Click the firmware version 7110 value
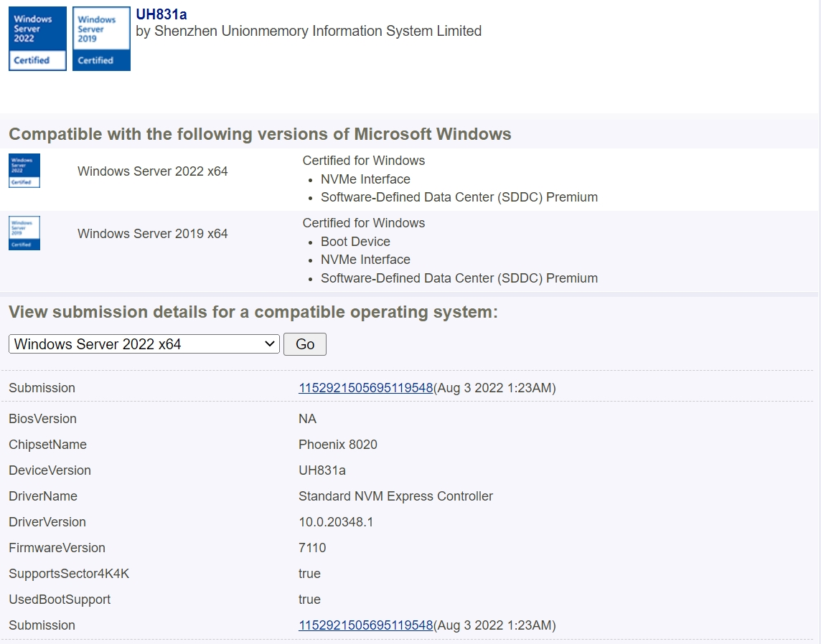 [x=312, y=548]
